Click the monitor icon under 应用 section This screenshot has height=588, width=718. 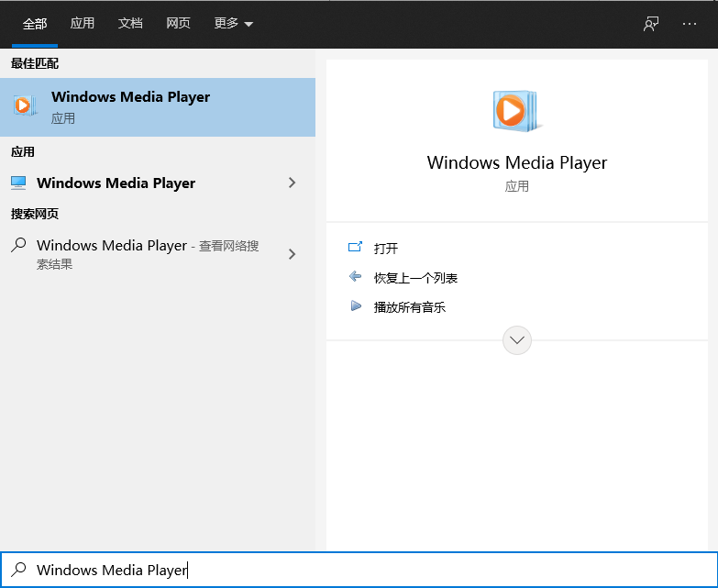18,183
